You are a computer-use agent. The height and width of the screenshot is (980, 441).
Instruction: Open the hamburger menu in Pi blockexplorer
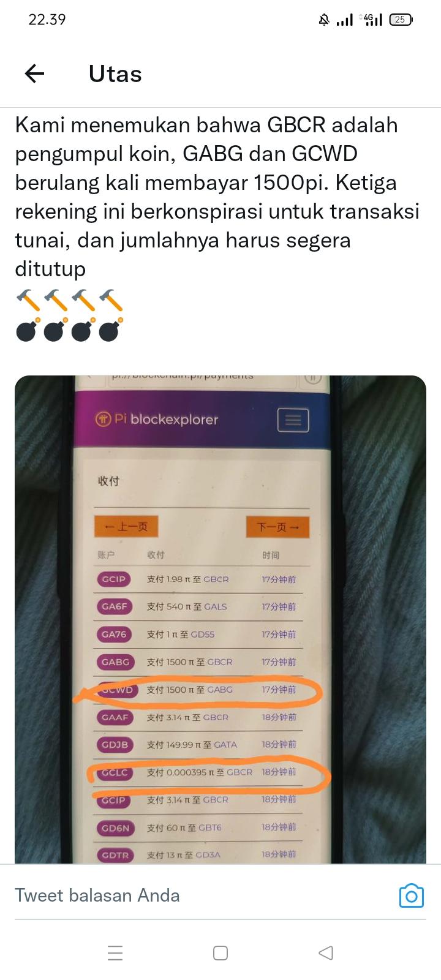click(x=293, y=420)
